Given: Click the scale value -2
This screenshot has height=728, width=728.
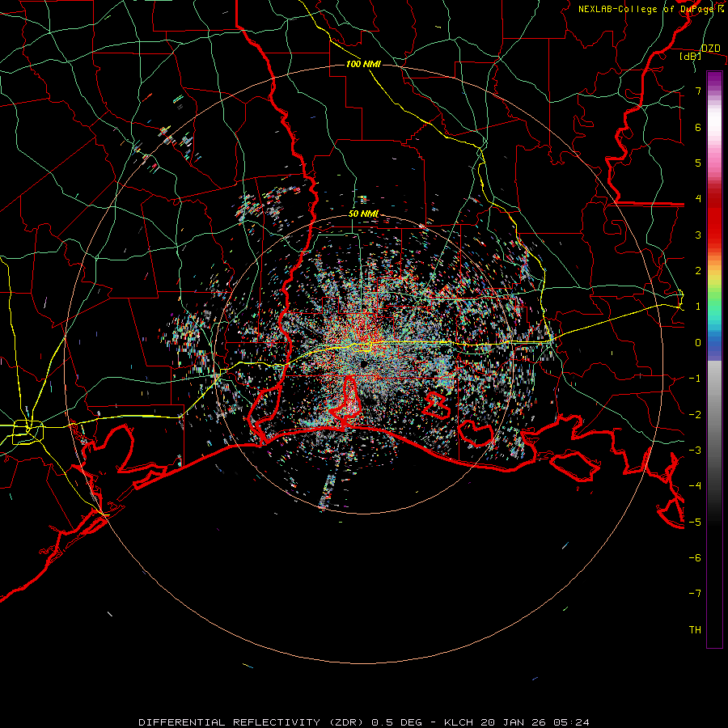Looking at the screenshot, I should (x=695, y=415).
